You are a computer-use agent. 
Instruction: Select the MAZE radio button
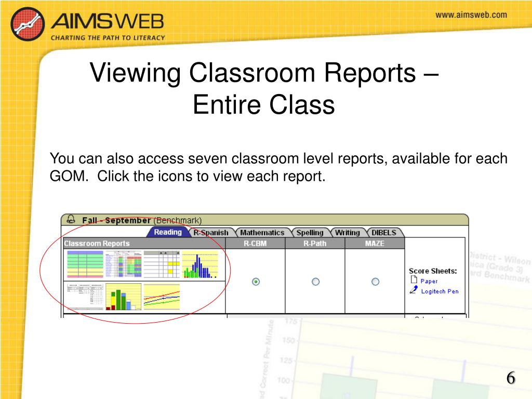[x=375, y=282]
